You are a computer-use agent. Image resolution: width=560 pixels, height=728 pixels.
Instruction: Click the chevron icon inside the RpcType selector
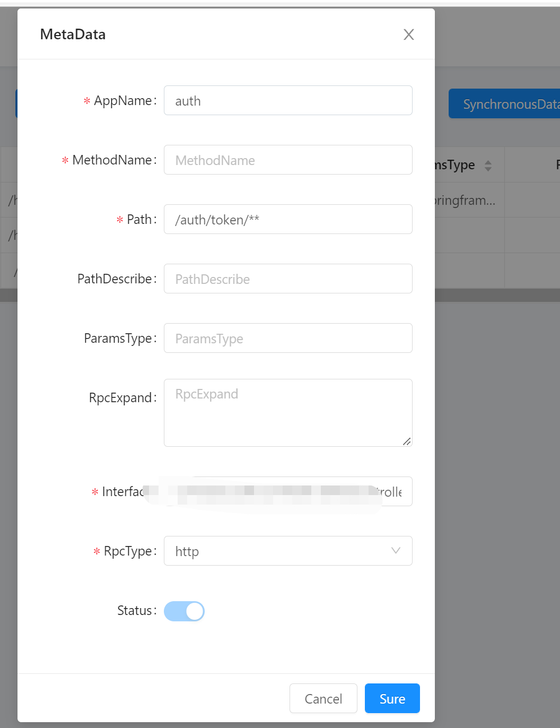click(x=396, y=551)
